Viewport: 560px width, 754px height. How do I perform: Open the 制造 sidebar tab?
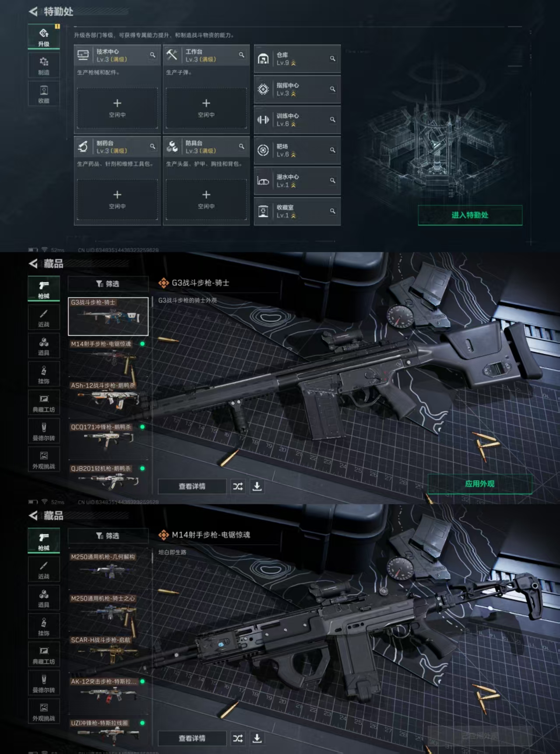[44, 66]
